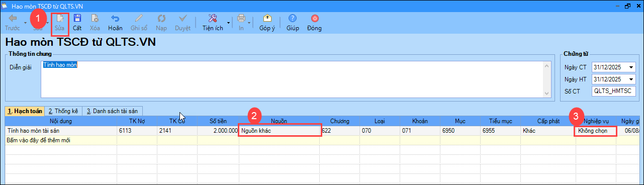Click the Duyệt checkmark icon
The image size is (644, 185).
pyautogui.click(x=182, y=18)
